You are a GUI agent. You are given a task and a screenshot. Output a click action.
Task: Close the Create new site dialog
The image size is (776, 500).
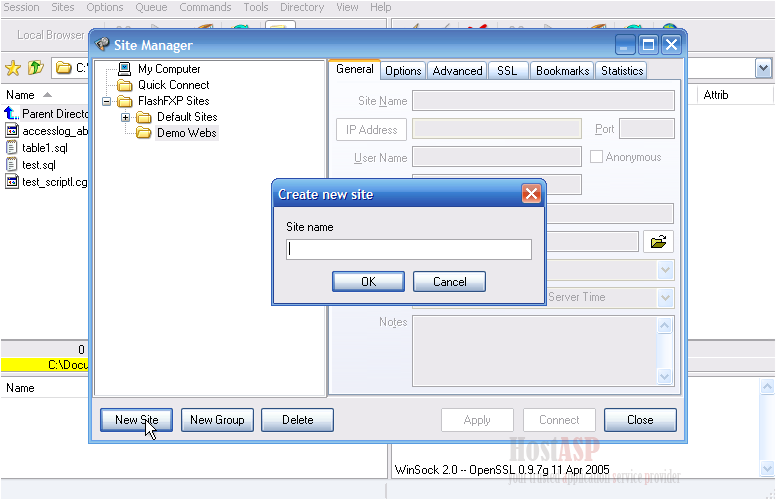532,194
